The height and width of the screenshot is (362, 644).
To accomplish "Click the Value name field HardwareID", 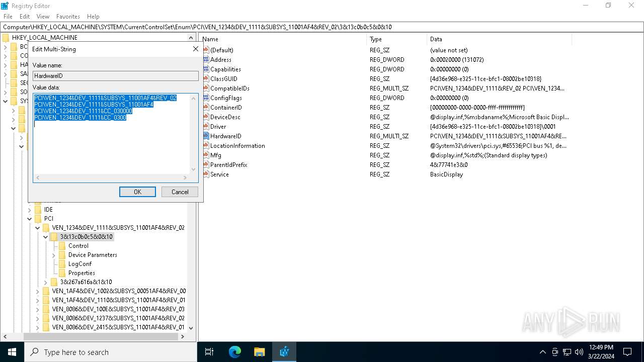I will click(x=116, y=76).
